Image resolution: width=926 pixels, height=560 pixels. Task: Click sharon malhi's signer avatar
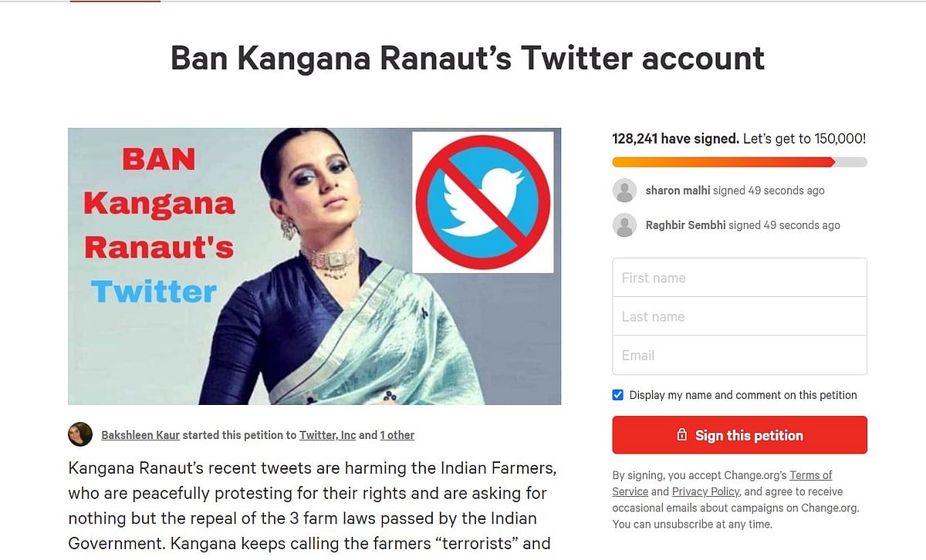pyautogui.click(x=624, y=191)
